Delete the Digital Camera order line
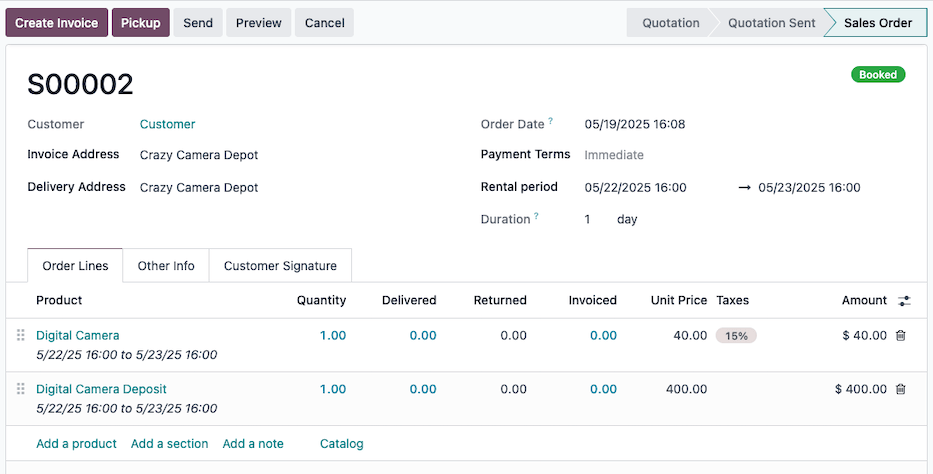 [x=900, y=336]
